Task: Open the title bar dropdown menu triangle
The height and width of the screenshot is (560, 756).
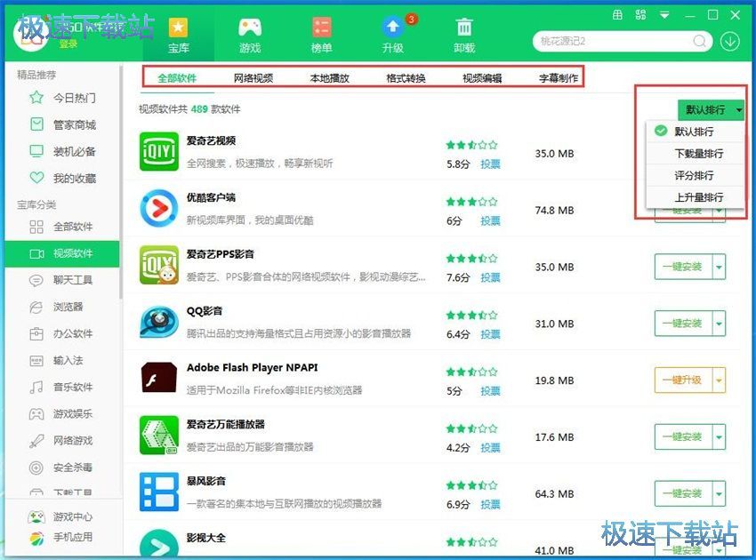Action: tap(664, 15)
